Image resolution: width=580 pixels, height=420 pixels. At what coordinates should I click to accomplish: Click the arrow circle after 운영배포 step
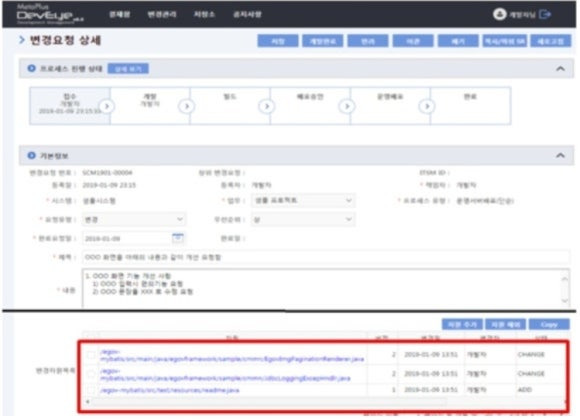click(x=426, y=107)
